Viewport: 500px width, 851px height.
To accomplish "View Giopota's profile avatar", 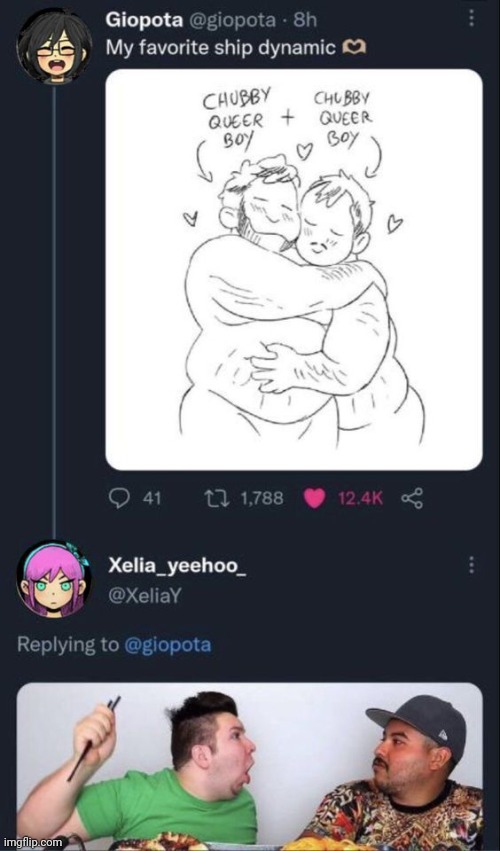I will point(54,46).
